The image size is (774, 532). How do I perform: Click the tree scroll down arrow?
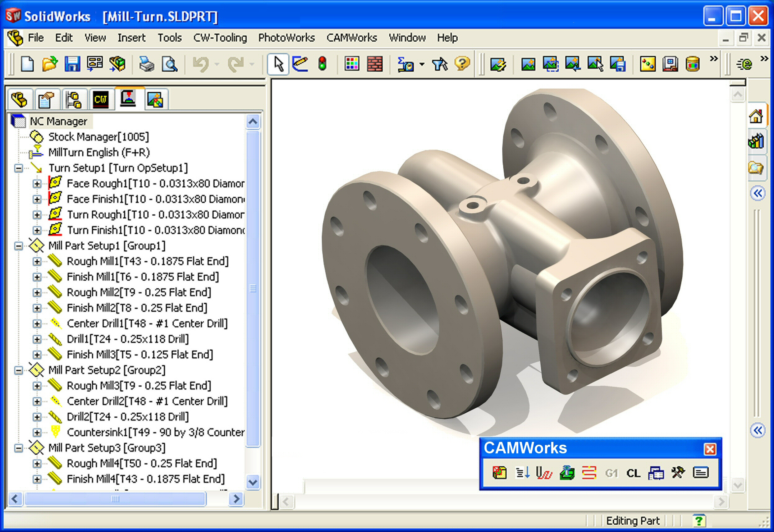253,482
